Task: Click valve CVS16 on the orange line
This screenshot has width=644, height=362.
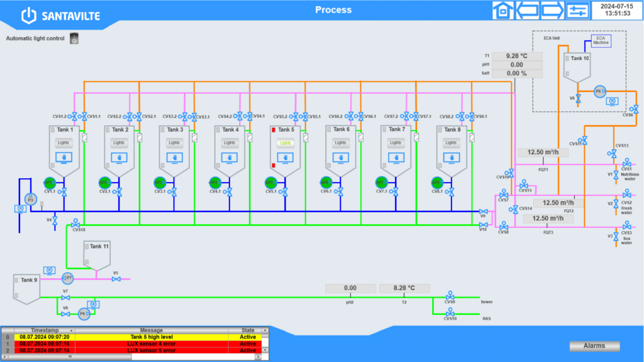Action: pos(510,173)
